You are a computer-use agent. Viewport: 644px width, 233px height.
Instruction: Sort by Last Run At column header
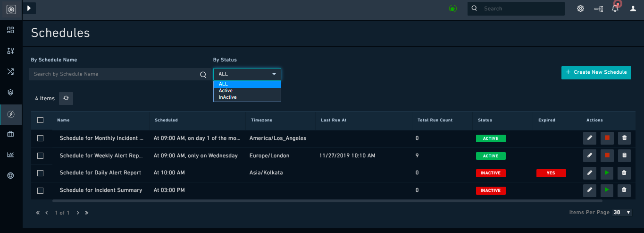[x=334, y=120]
